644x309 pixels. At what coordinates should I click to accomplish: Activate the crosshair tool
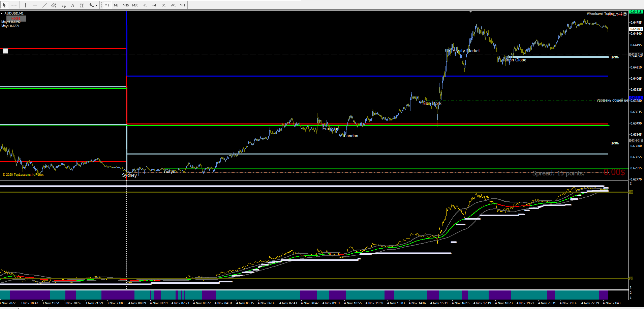click(14, 5)
